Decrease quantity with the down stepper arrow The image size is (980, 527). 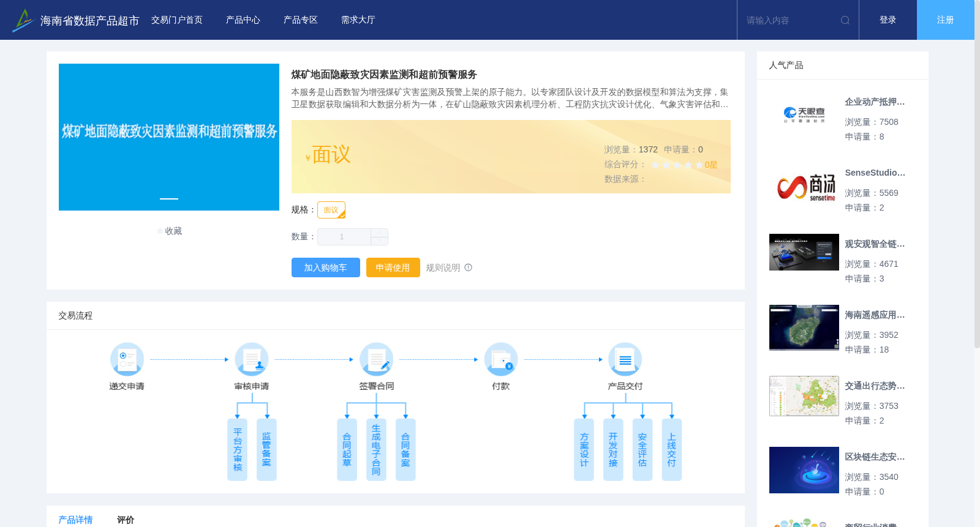[x=379, y=241]
